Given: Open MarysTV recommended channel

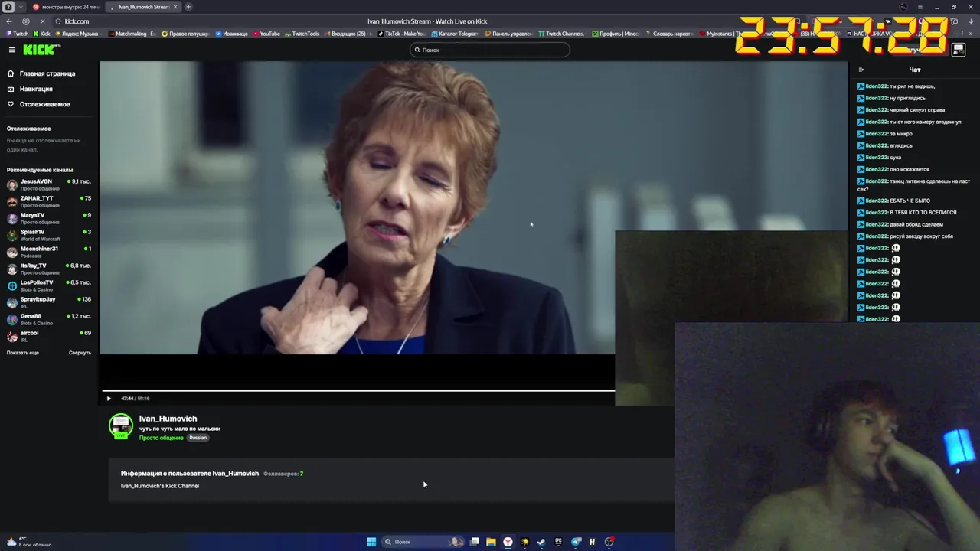Looking at the screenshot, I should click(x=49, y=218).
